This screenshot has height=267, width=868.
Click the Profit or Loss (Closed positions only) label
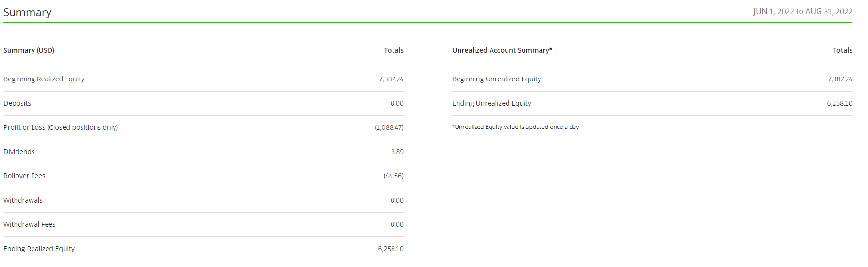[x=61, y=127]
